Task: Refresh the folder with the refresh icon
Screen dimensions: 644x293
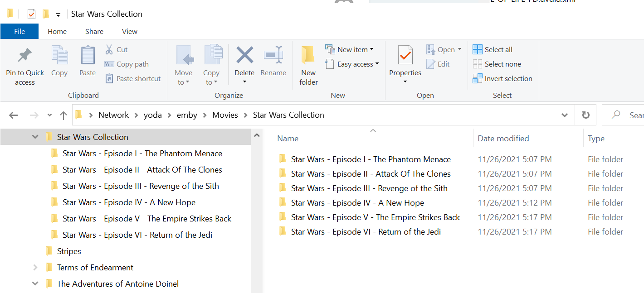Action: 585,115
